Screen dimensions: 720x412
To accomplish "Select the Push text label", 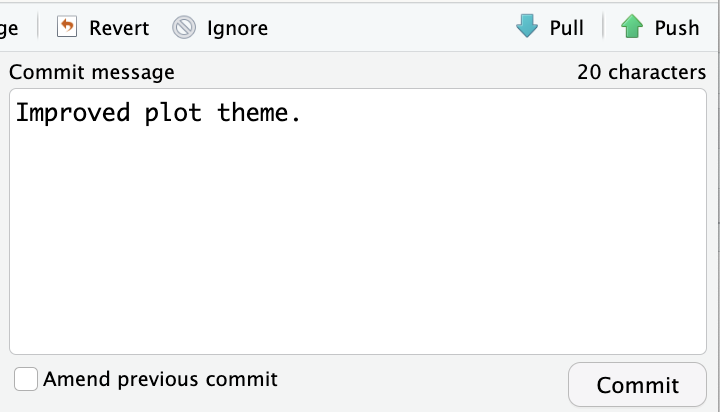I will click(x=676, y=27).
